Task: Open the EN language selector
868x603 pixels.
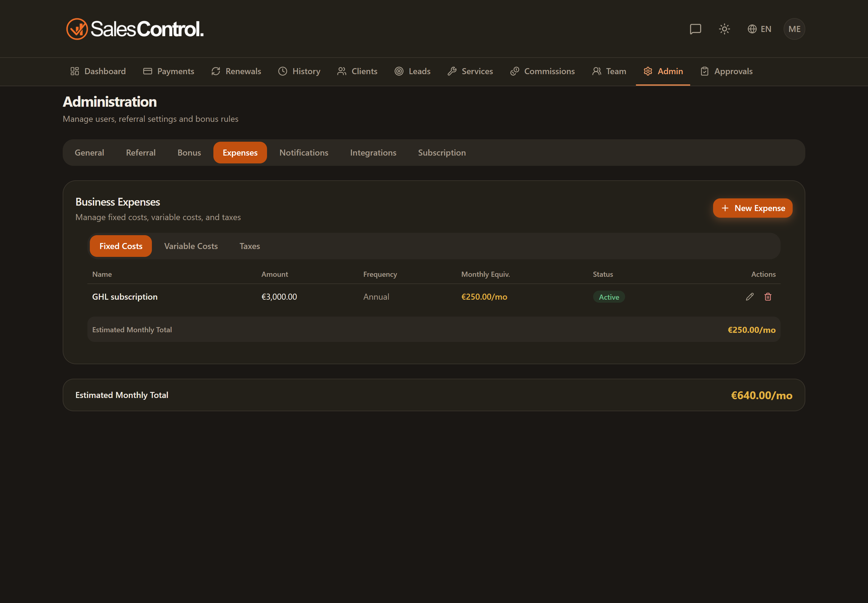Action: pyautogui.click(x=759, y=29)
